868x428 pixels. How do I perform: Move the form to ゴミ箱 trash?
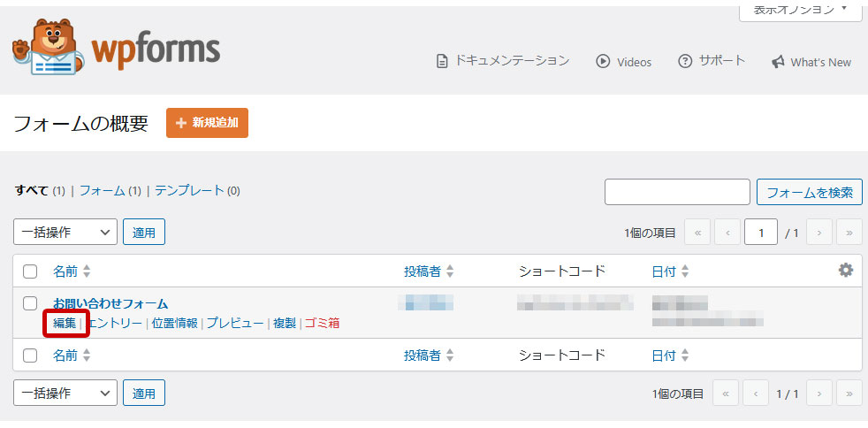tap(322, 323)
